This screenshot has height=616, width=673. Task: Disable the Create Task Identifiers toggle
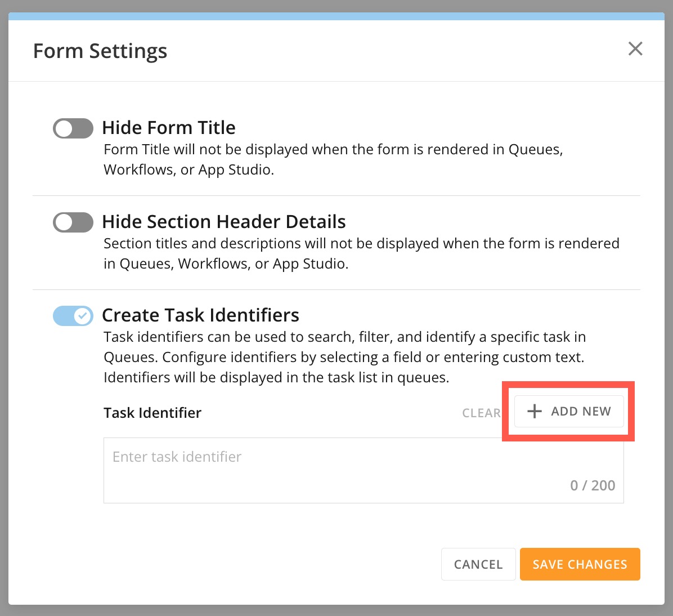click(73, 316)
